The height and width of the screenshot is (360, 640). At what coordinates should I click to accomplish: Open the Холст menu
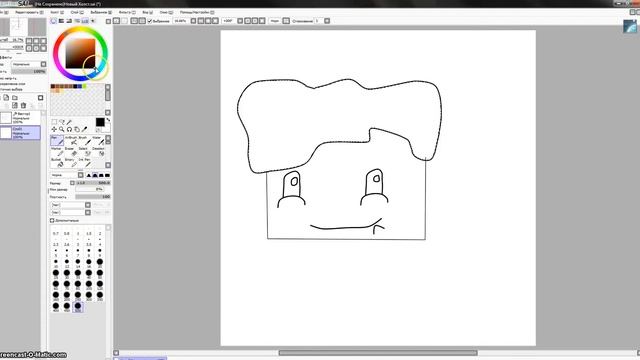(56, 12)
